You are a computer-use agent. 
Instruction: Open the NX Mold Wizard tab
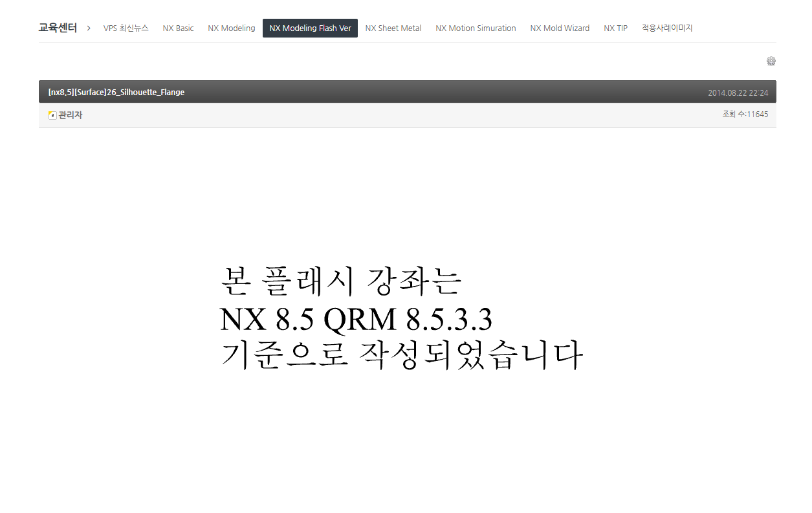pyautogui.click(x=560, y=28)
